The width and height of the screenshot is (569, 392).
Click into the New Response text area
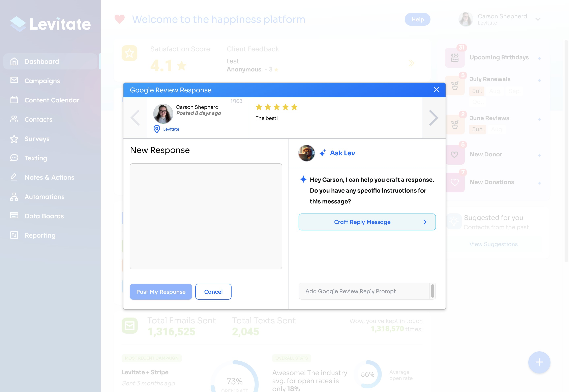[x=206, y=216]
